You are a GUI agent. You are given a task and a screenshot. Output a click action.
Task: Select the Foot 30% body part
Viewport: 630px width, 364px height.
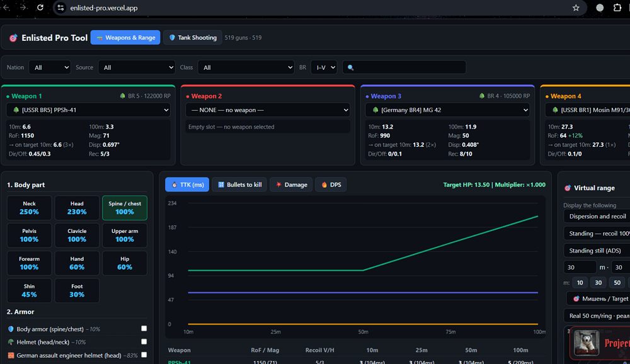(77, 290)
